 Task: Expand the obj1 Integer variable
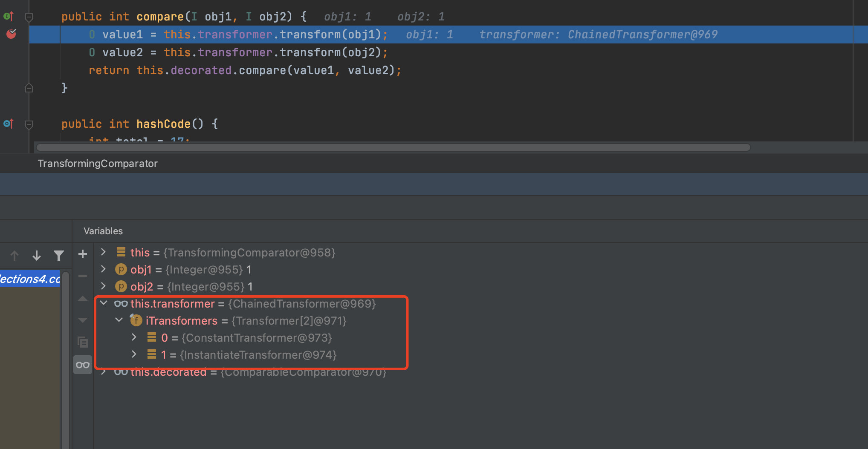tap(103, 269)
